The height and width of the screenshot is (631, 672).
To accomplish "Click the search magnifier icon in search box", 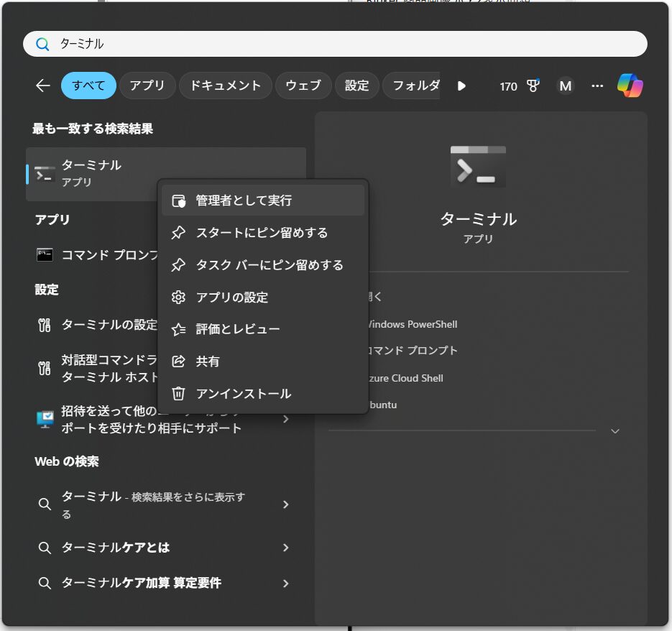I will coord(42,44).
